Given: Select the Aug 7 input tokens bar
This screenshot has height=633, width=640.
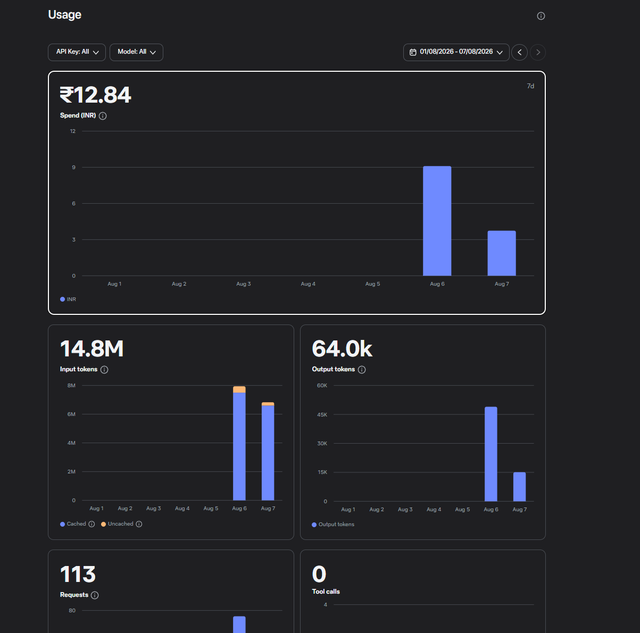Looking at the screenshot, I should (268, 451).
